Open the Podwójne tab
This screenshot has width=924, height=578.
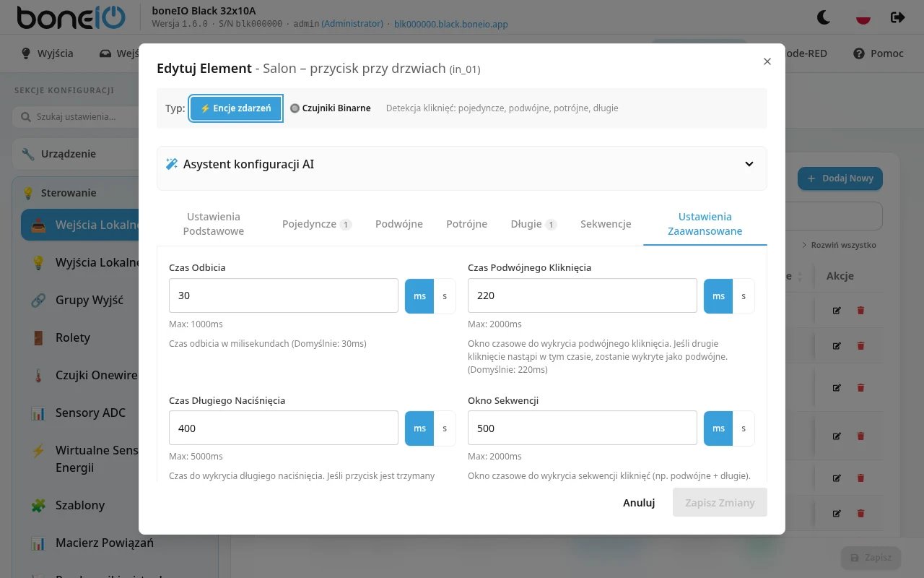coord(399,224)
